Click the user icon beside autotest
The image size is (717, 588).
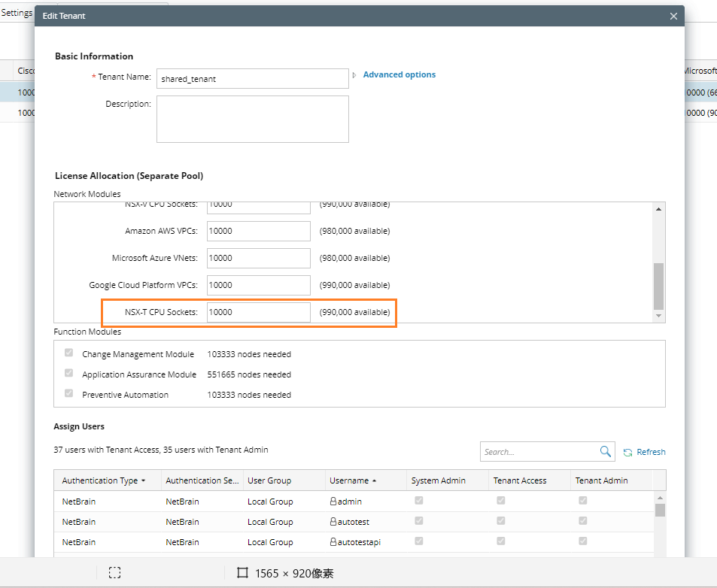(332, 521)
